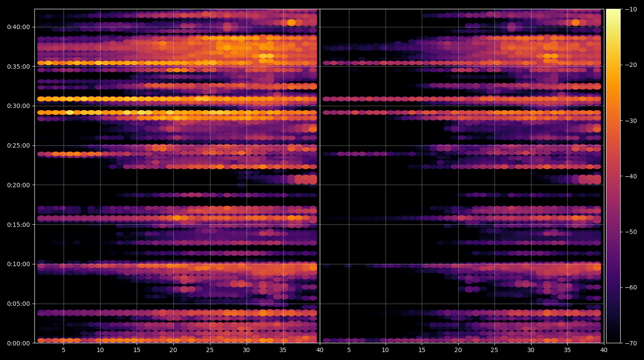644x360 pixels.
Task: Click x-axis label 40 ending the left heatmap
Action: click(319, 350)
